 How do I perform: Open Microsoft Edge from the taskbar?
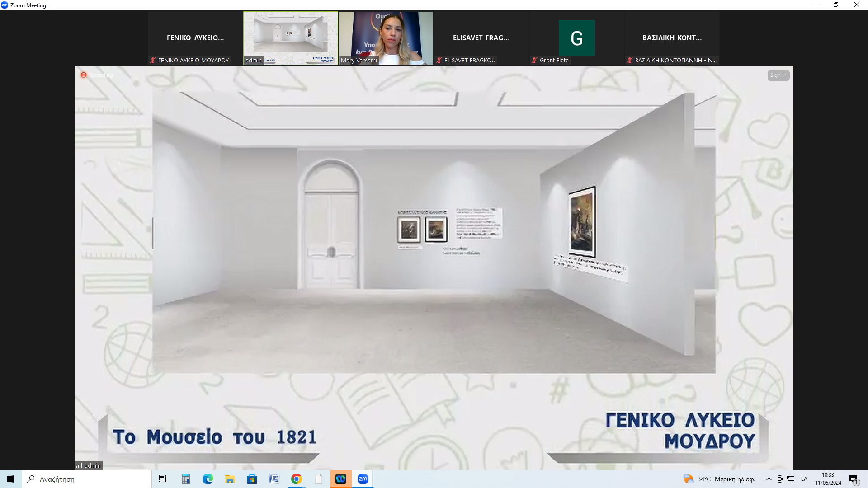pyautogui.click(x=208, y=479)
